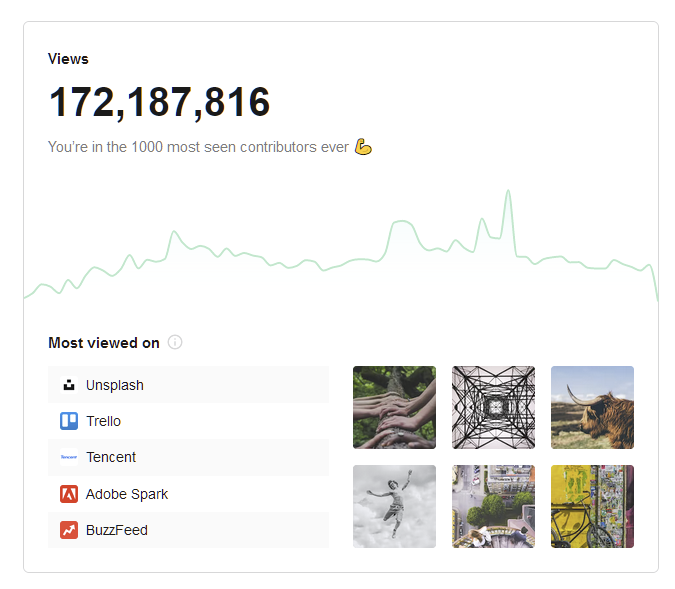Screen dimensions: 675x589
Task: Open the black and white pylon photo
Action: [493, 407]
